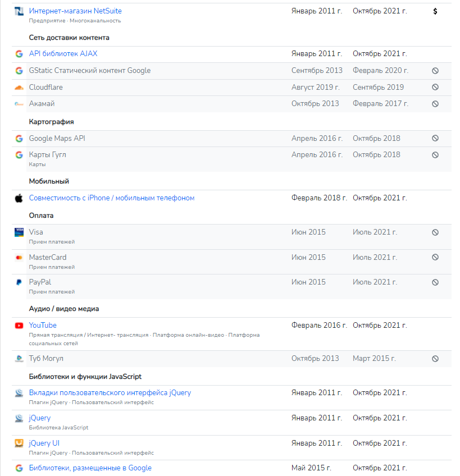
Task: Click the discontinued icon in Cloudflare row
Action: coord(435,88)
